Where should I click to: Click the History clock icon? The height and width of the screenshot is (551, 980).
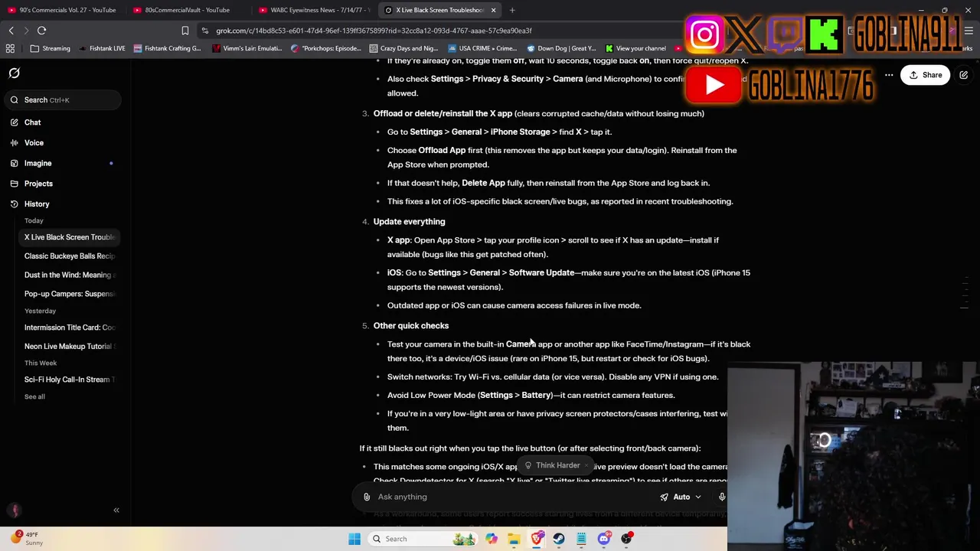point(14,204)
